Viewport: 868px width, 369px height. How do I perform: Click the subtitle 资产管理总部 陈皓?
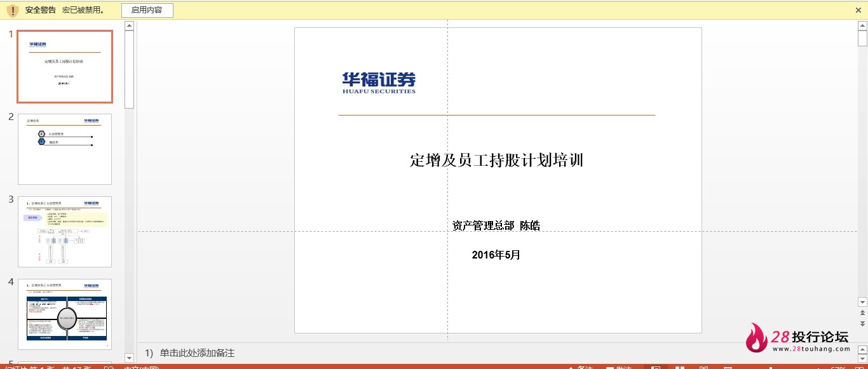[496, 225]
